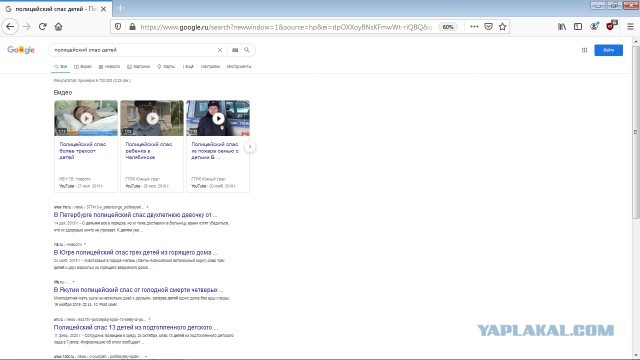Image resolution: width=640 pixels, height=360 pixels.
Task: Switch to the Новости tab
Action: click(109, 67)
